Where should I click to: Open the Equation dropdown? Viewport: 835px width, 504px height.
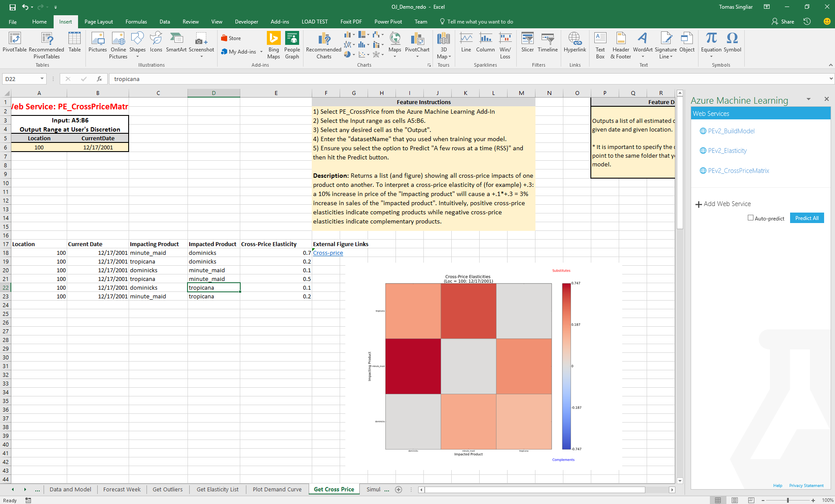pos(711,56)
